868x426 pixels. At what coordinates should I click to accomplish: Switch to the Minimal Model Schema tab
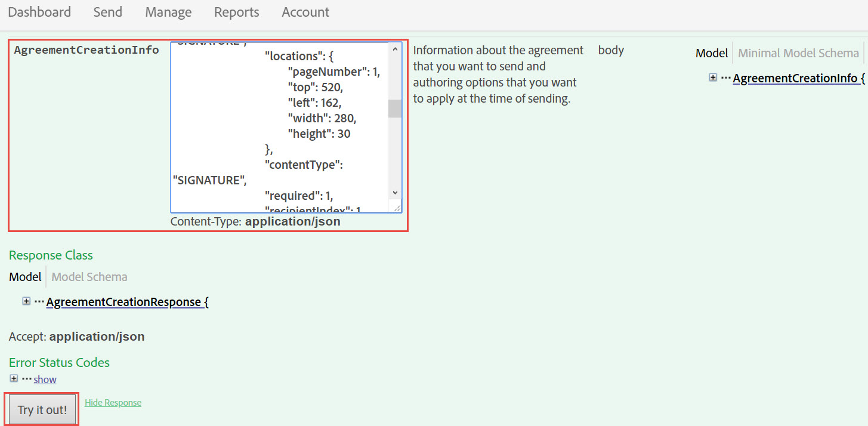tap(798, 53)
